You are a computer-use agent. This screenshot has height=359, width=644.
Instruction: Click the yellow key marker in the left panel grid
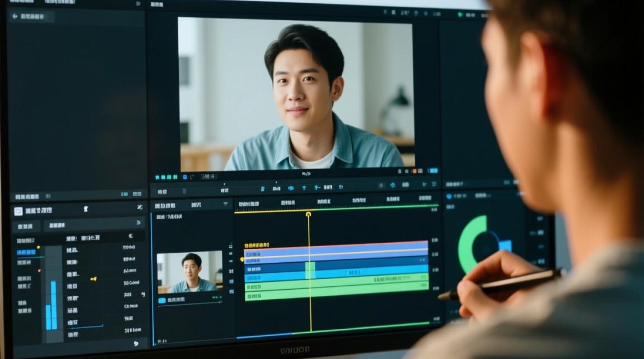(x=93, y=279)
